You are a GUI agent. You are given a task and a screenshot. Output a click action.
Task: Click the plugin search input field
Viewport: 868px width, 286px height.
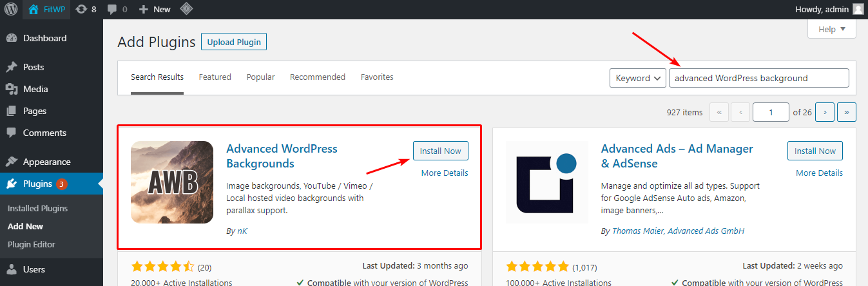point(759,78)
